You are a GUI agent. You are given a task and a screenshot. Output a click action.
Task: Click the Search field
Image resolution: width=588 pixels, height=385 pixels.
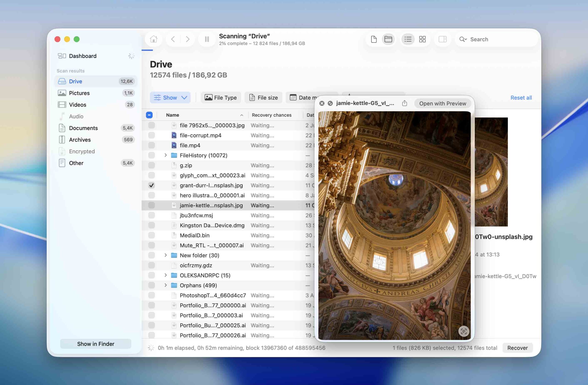coord(496,39)
